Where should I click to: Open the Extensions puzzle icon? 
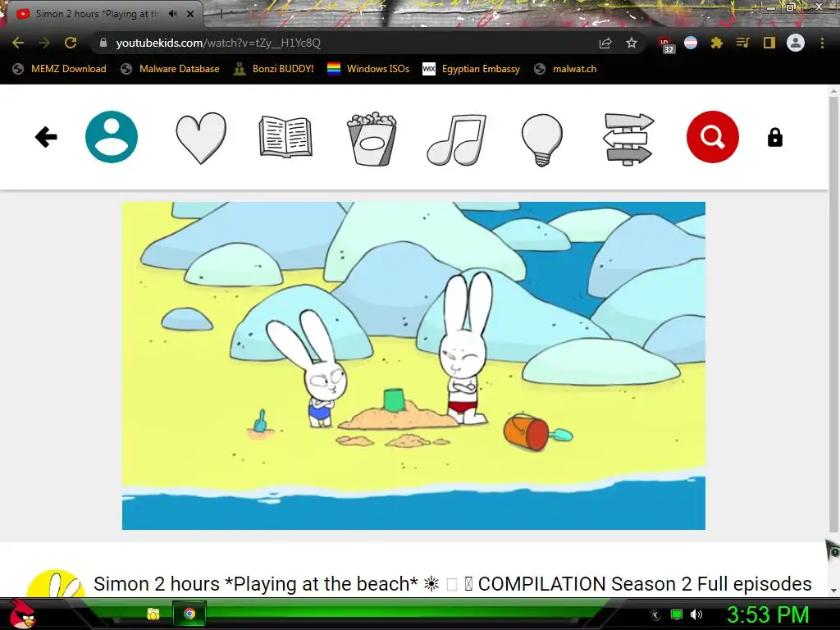point(717,43)
